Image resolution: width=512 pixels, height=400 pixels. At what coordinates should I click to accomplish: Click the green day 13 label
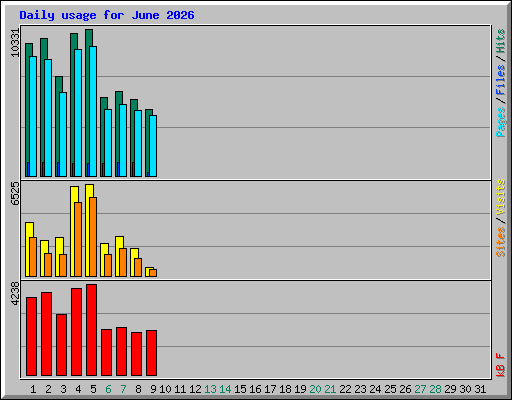click(x=210, y=389)
